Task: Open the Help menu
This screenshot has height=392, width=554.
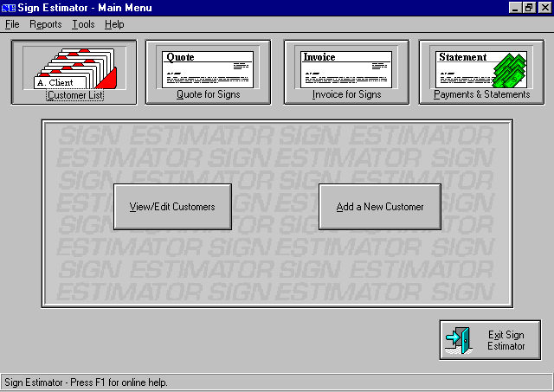Action: pyautogui.click(x=114, y=24)
